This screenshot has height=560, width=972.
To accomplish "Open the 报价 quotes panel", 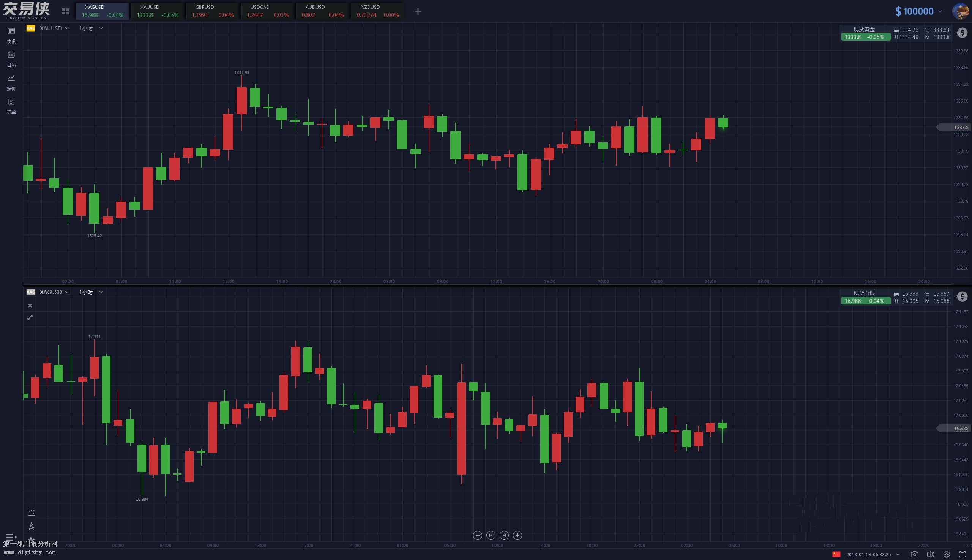I will (x=11, y=82).
